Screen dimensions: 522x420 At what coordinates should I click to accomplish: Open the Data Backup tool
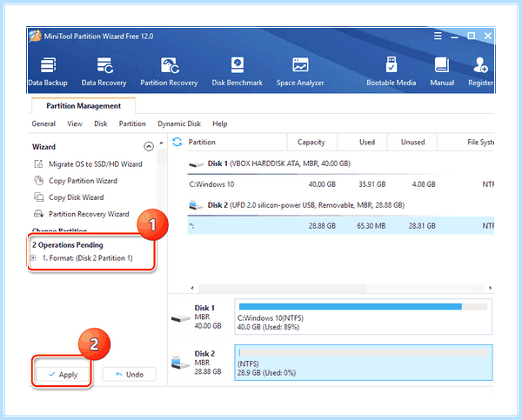click(x=48, y=71)
